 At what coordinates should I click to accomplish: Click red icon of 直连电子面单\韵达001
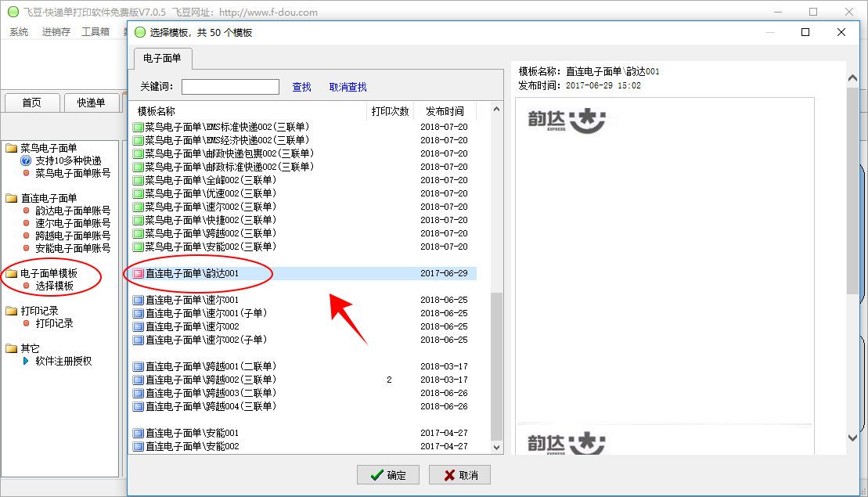pos(139,273)
